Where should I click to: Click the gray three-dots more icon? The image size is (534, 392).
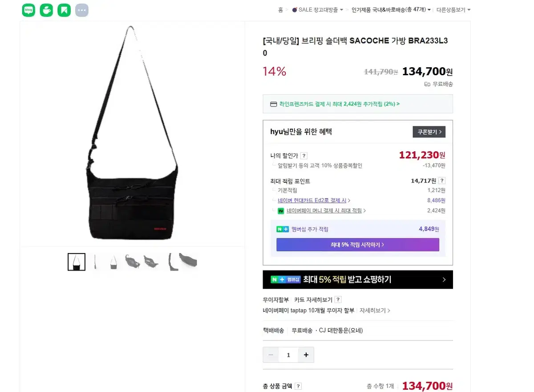point(82,10)
